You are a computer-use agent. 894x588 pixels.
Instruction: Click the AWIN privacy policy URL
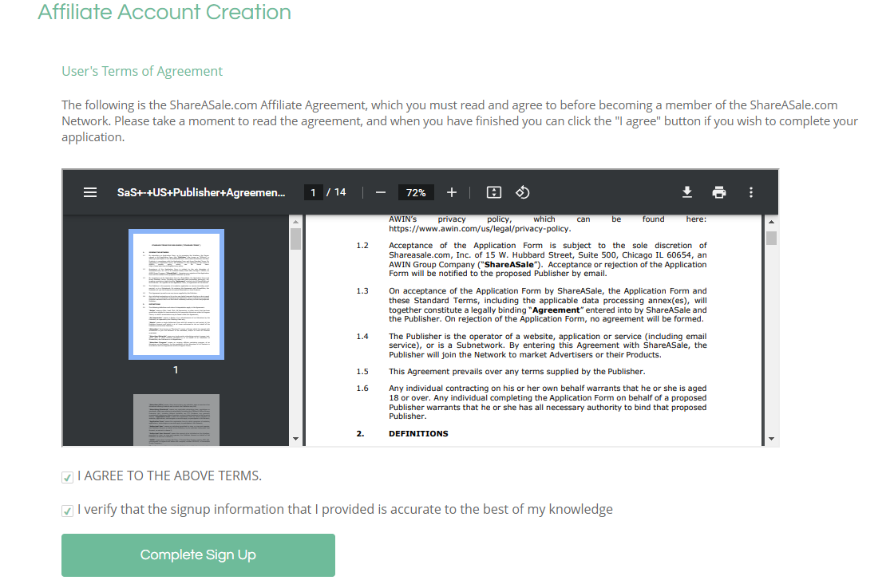pyautogui.click(x=480, y=228)
